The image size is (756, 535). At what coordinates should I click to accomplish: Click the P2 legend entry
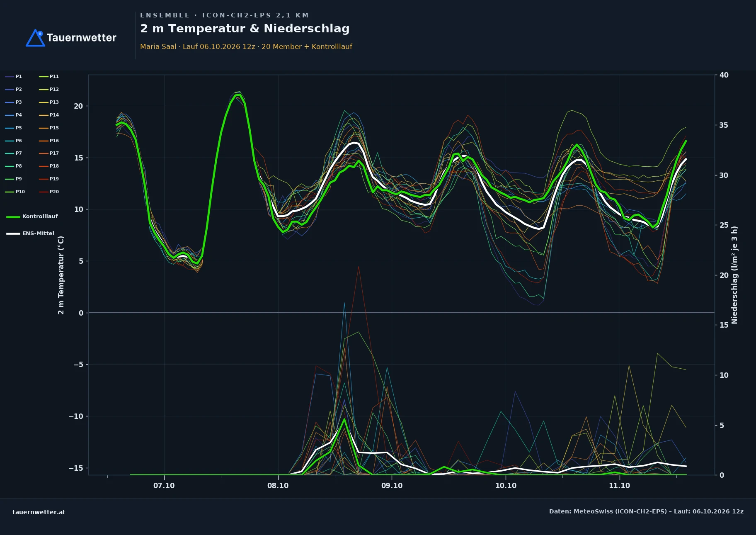click(x=14, y=89)
